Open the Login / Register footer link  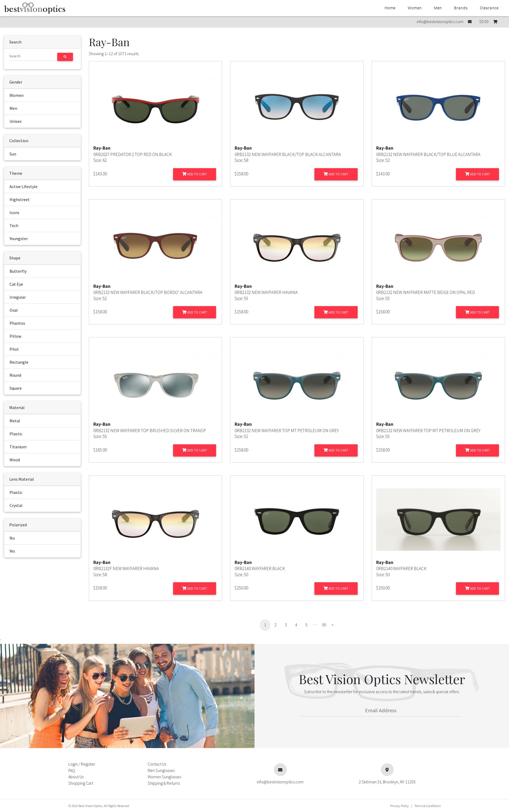point(82,764)
